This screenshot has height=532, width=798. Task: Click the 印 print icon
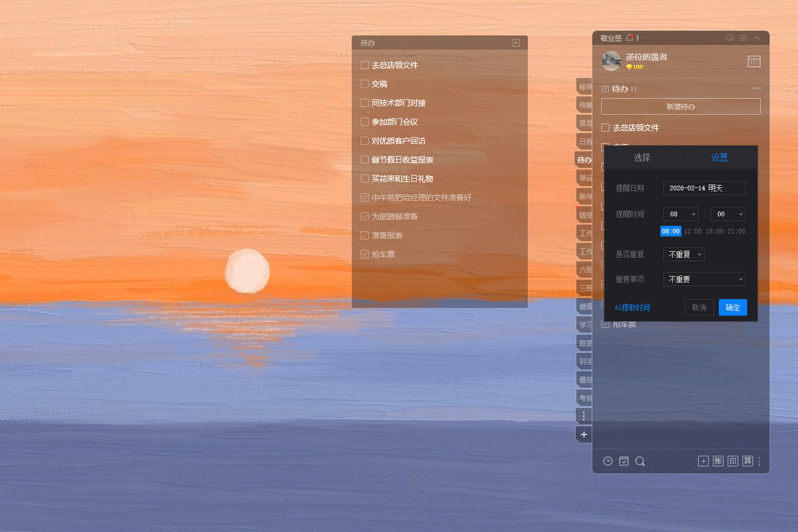click(x=732, y=460)
